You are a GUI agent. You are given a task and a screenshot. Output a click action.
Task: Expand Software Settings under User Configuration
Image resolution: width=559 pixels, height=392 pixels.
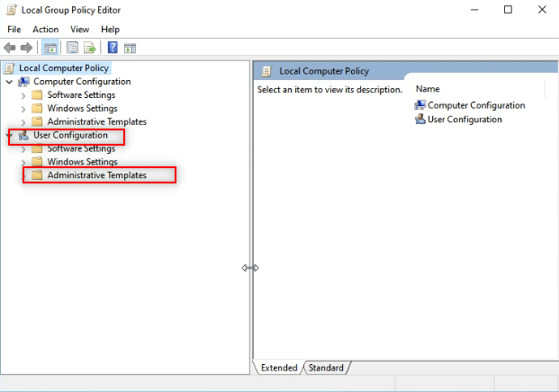(x=23, y=149)
